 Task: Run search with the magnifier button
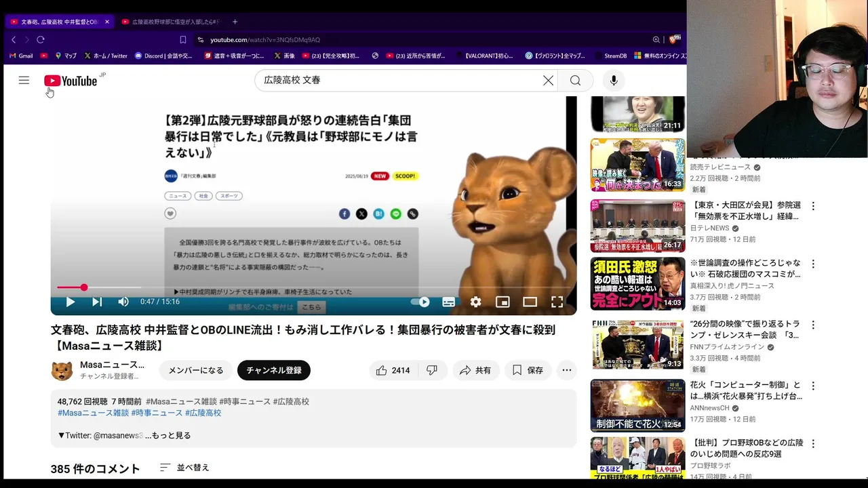click(575, 81)
